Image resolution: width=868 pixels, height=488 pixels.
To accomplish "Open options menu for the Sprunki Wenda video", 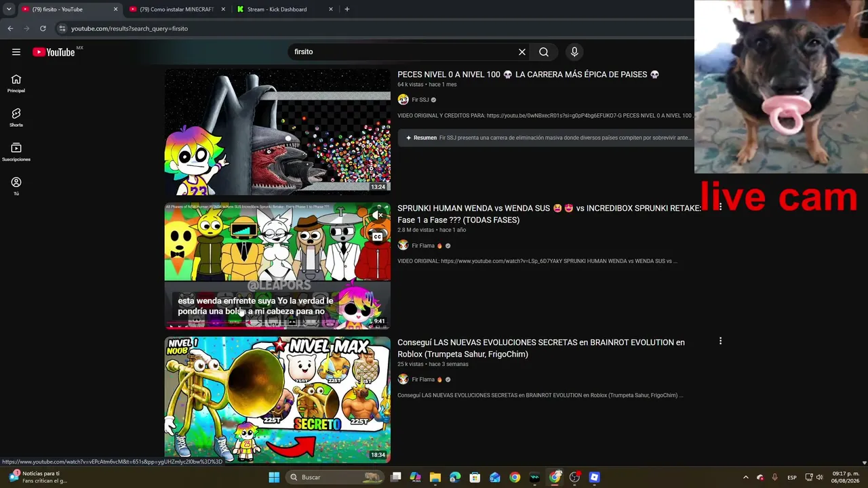I will [720, 207].
